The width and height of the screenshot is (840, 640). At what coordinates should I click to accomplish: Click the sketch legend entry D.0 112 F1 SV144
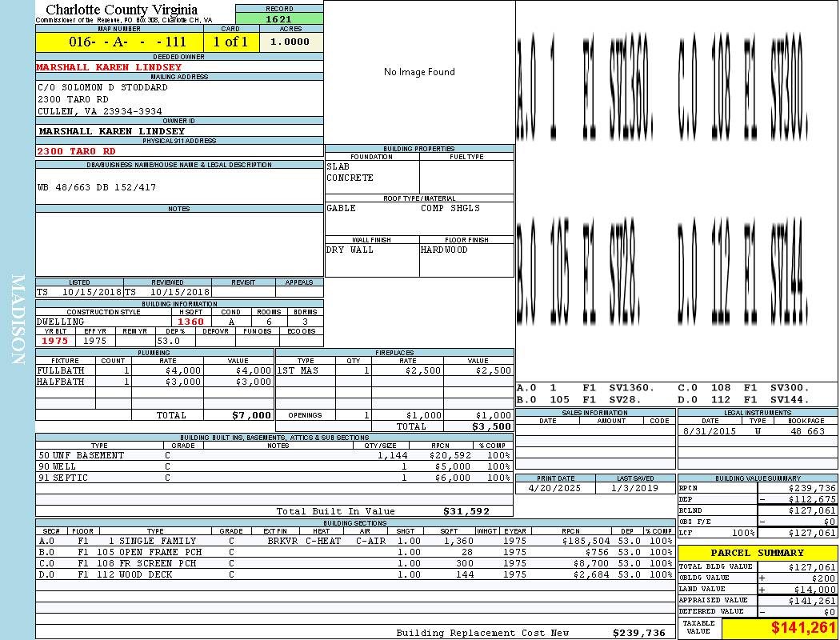(743, 399)
